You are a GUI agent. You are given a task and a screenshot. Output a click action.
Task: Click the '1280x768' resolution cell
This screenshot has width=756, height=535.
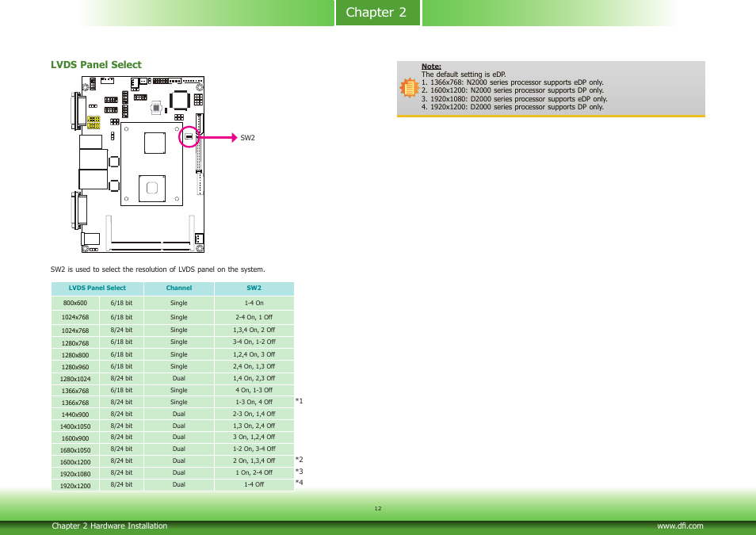coord(75,342)
